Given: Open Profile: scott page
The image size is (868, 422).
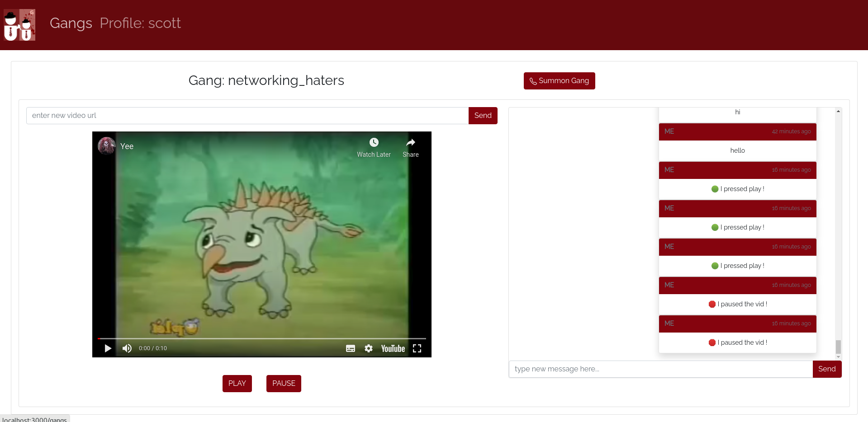Looking at the screenshot, I should (140, 23).
